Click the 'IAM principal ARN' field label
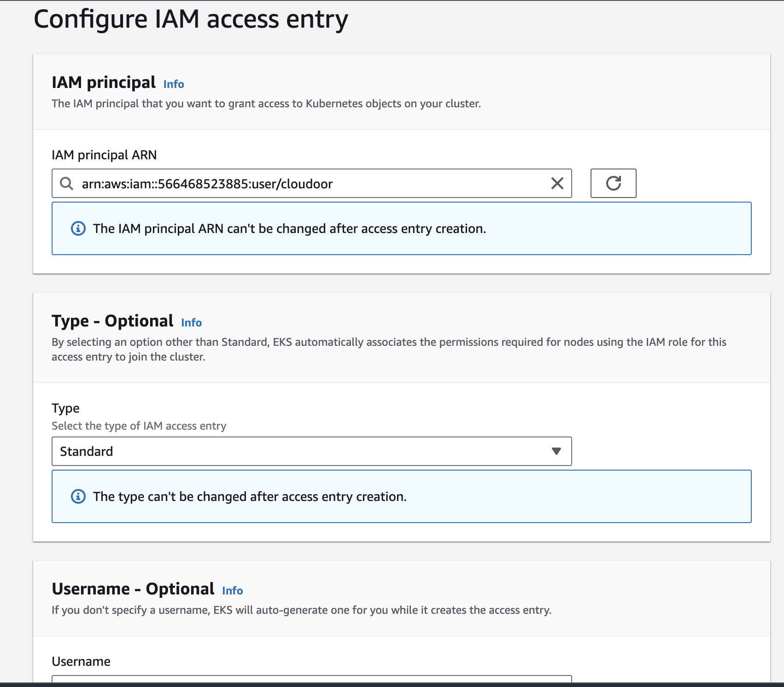Screen dimensions: 784x687 [x=104, y=155]
